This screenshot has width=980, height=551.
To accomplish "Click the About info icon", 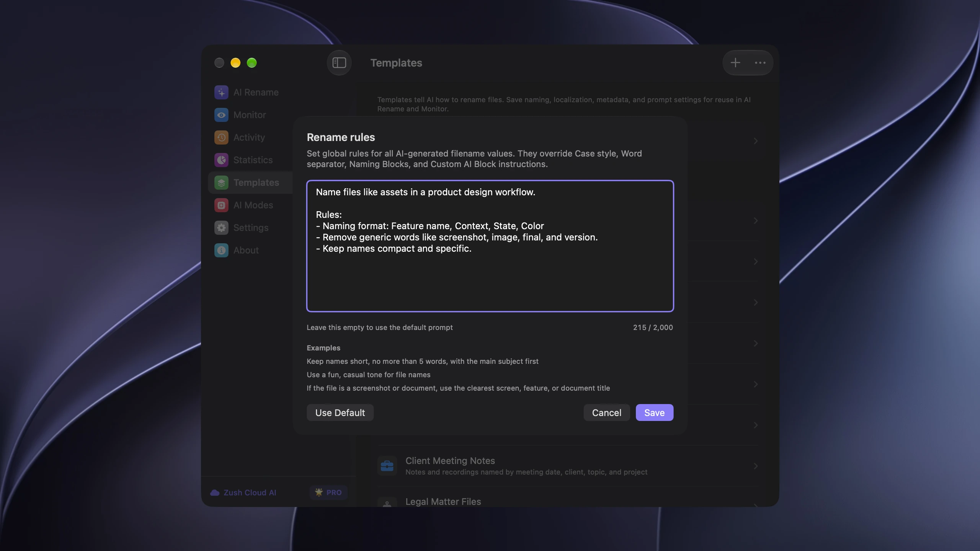I will point(221,250).
